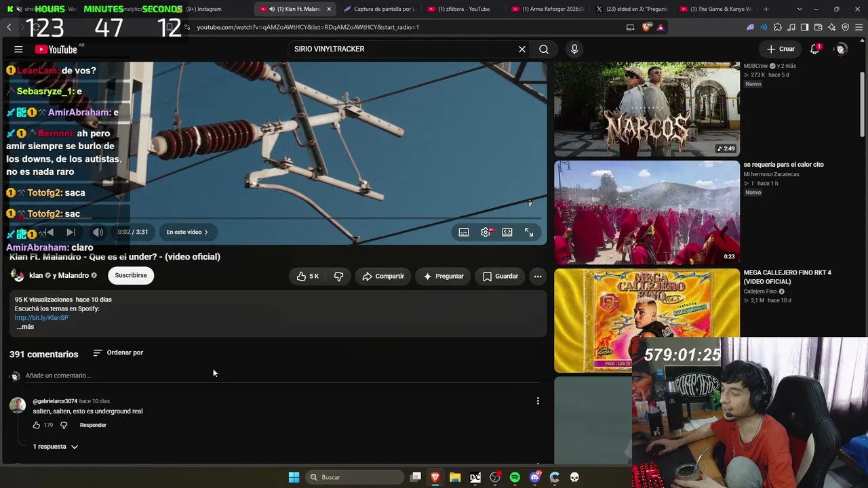Switch to the Arma Reforger tab
Screen dimensions: 868x488
pyautogui.click(x=548, y=9)
